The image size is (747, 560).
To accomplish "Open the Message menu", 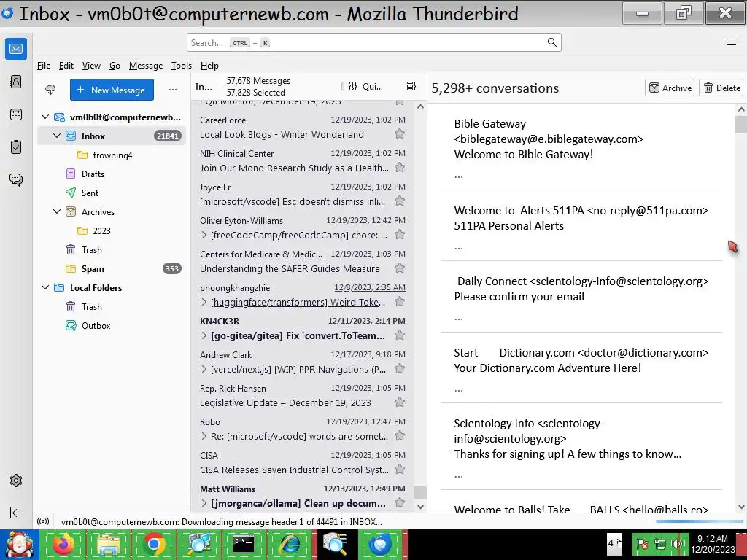I will tap(146, 66).
